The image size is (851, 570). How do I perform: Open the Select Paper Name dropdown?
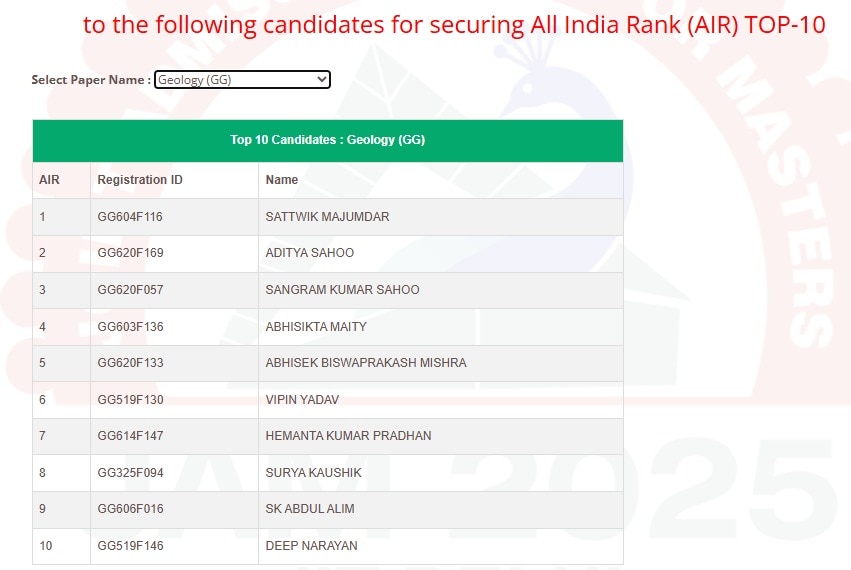coord(241,79)
